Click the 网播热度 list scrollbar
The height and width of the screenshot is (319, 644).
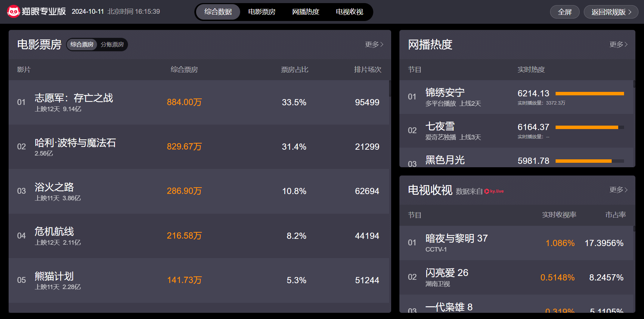click(634, 84)
